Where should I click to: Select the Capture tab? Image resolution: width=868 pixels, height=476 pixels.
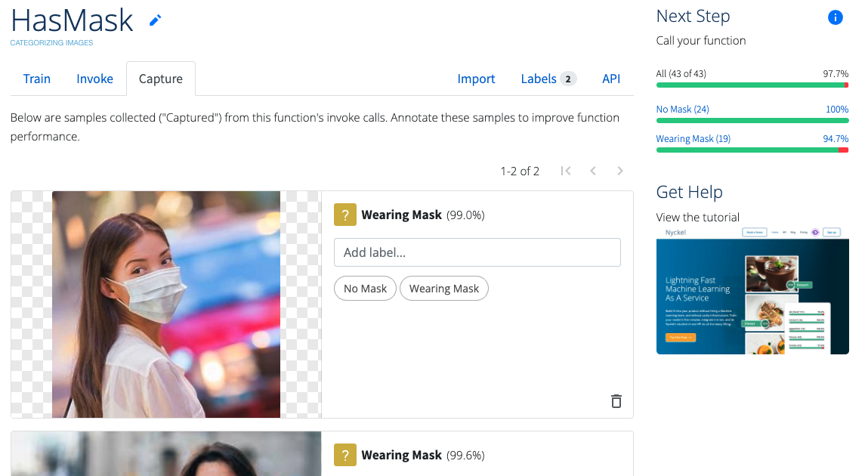coord(161,79)
